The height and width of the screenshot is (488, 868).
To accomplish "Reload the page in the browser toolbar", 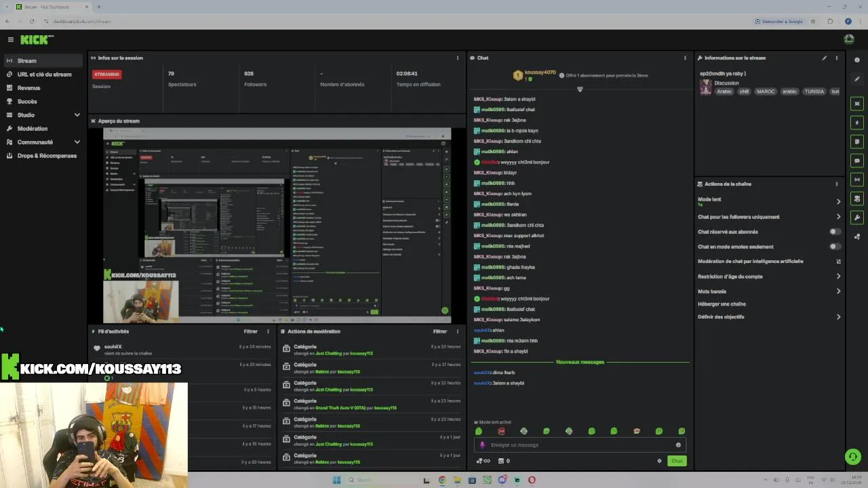I will pos(31,22).
